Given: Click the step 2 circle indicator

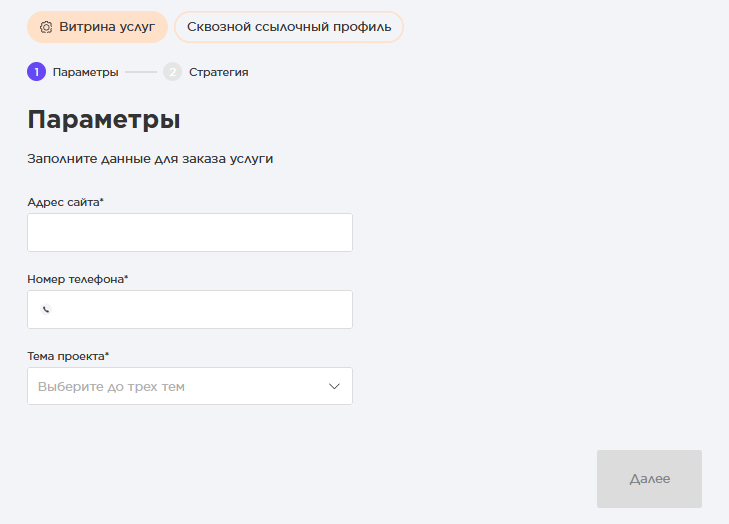Looking at the screenshot, I should coord(172,72).
